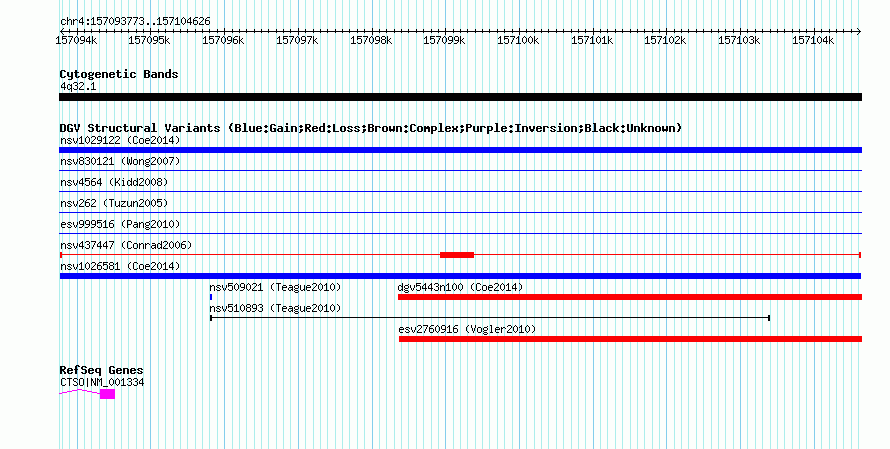
Task: Click the 4q32.1 band label
Action: 78,86
